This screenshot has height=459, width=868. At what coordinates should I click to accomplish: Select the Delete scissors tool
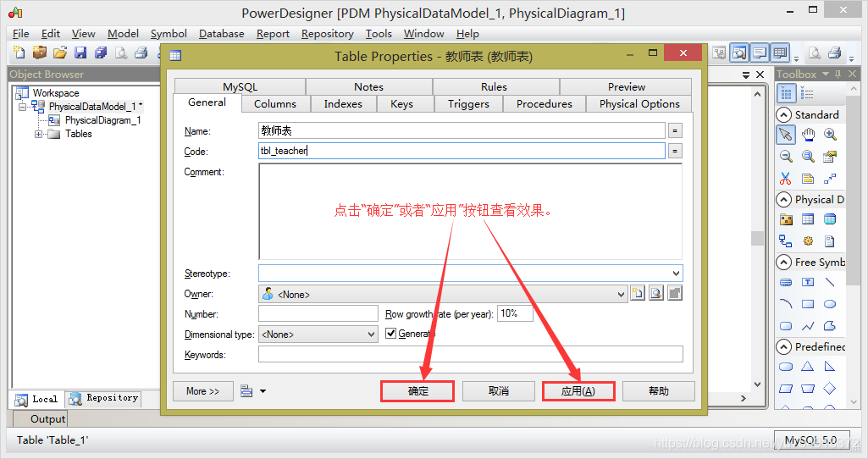pos(786,179)
